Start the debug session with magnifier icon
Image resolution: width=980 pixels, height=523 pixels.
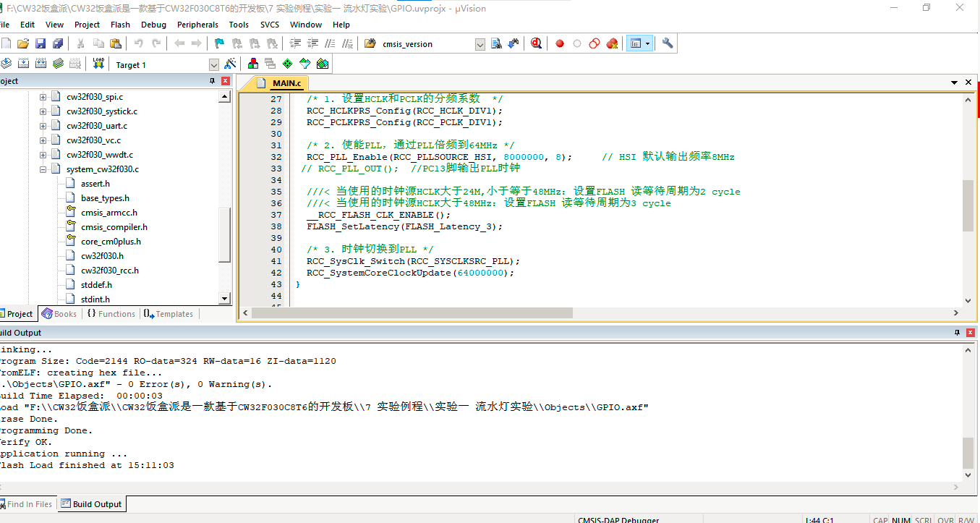pos(536,43)
